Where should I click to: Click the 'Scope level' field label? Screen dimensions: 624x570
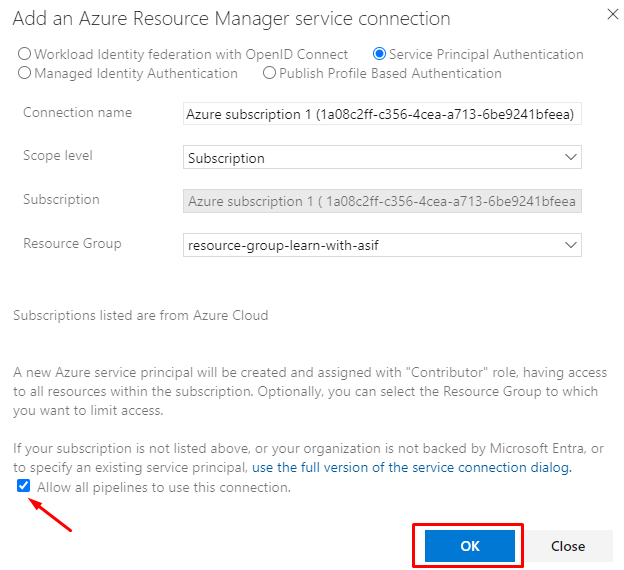[60, 156]
